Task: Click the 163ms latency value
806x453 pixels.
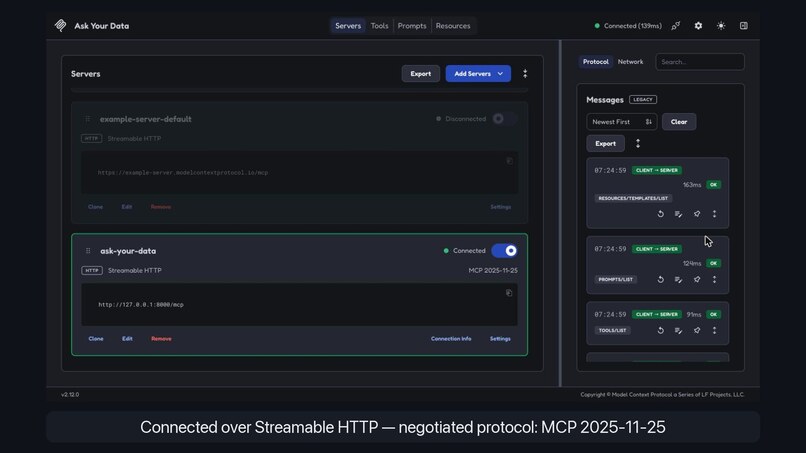Action: click(692, 185)
